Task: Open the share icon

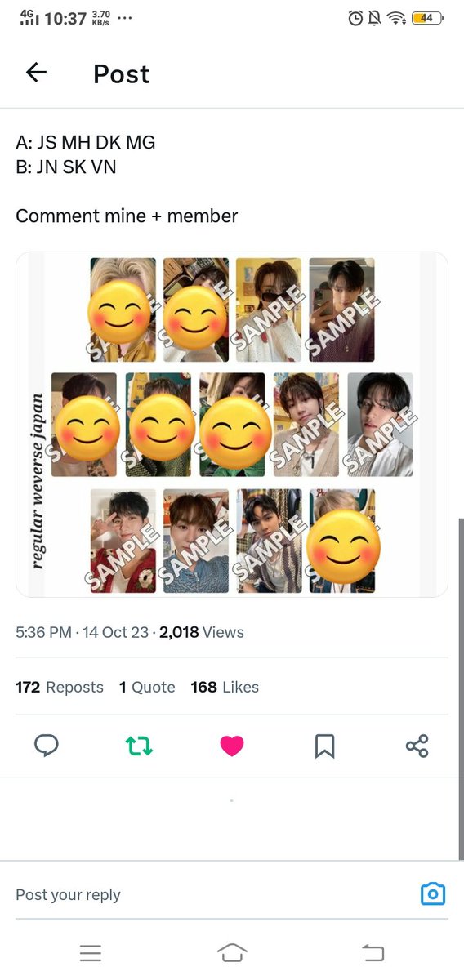Action: 417,746
